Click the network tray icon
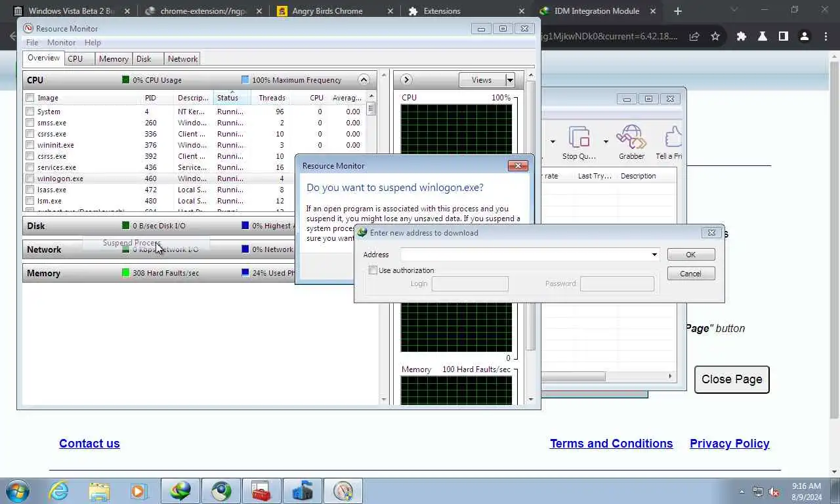Screen dimensions: 840x504 pyautogui.click(x=758, y=492)
